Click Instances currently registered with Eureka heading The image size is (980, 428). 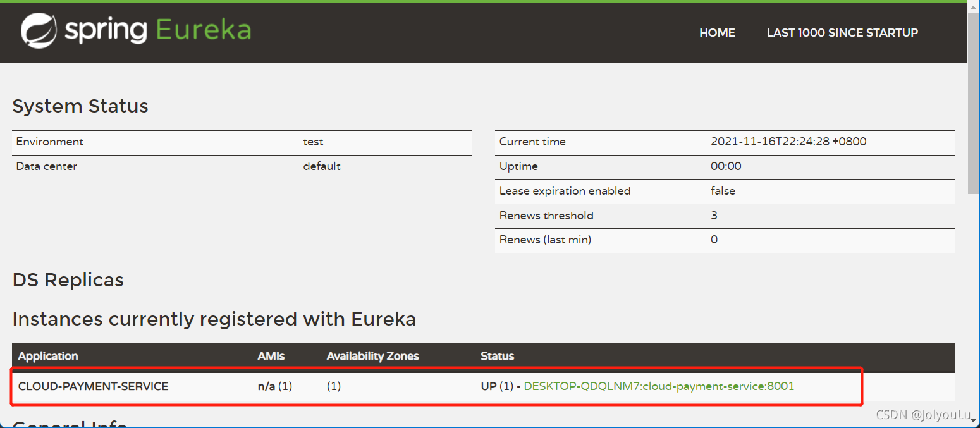coord(214,319)
